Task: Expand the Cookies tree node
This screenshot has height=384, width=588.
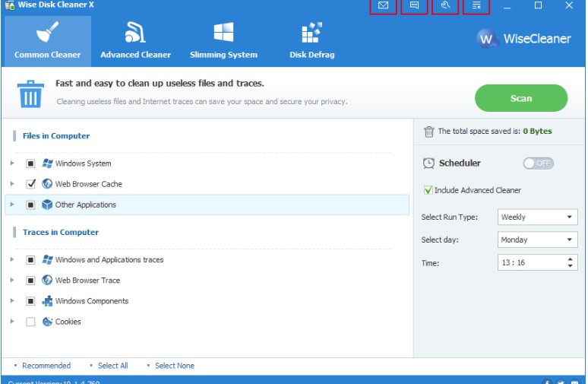Action: (12, 322)
